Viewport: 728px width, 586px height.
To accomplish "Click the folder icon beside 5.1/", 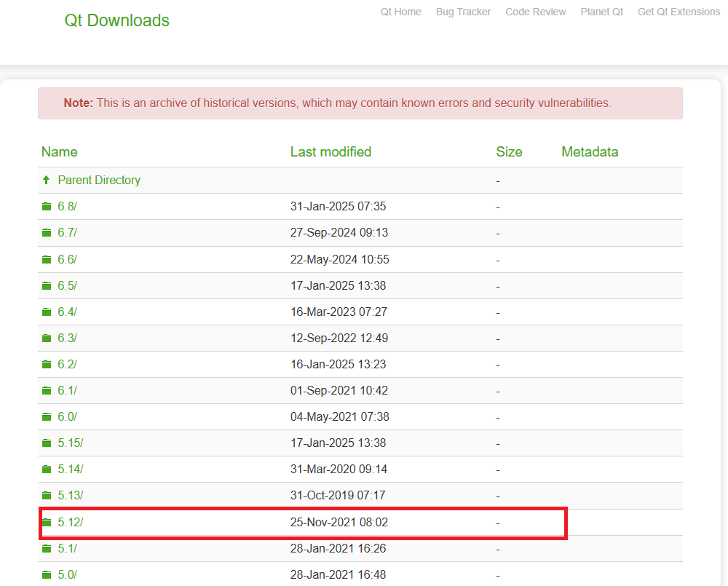I will (47, 548).
